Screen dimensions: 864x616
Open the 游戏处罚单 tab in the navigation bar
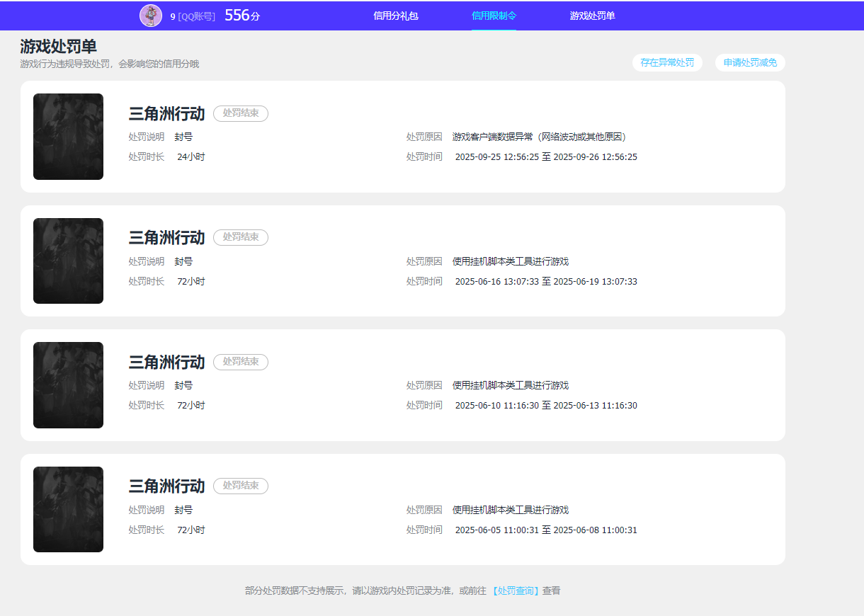click(x=593, y=16)
